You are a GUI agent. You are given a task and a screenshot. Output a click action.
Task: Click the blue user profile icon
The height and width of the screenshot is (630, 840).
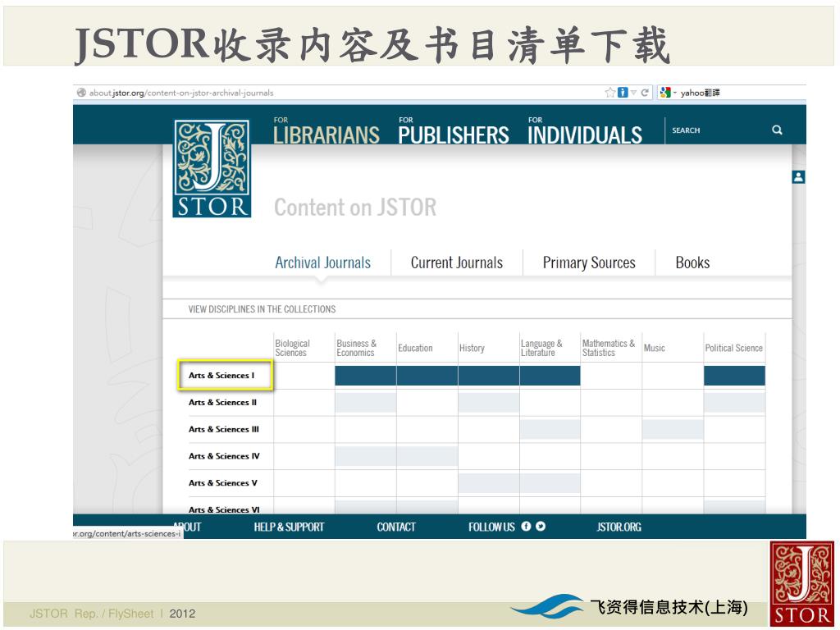[x=798, y=177]
